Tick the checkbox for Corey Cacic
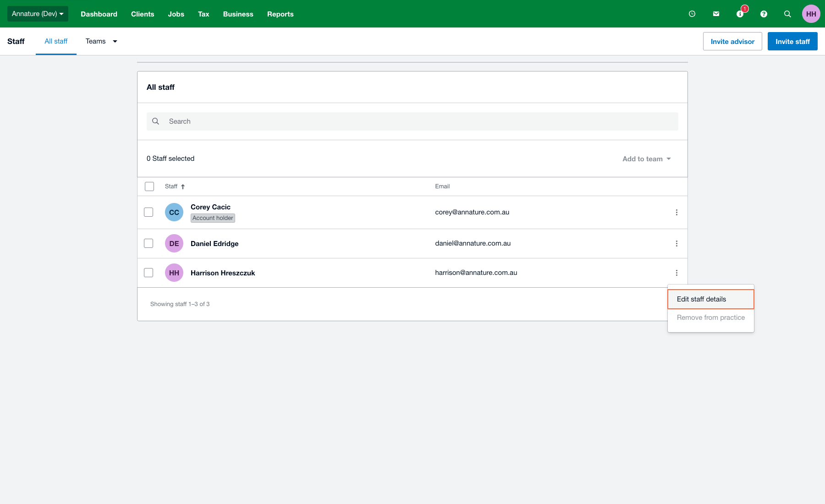The width and height of the screenshot is (825, 504). 148,212
